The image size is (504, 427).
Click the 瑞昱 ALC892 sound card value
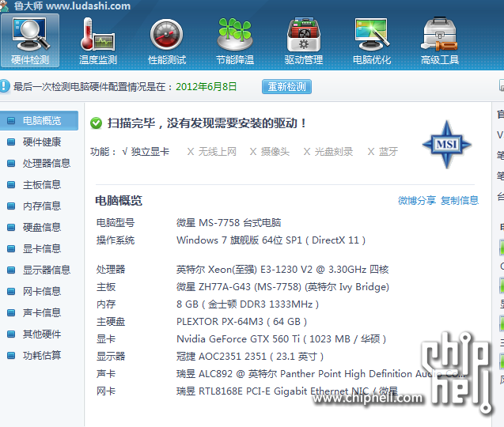coord(320,374)
